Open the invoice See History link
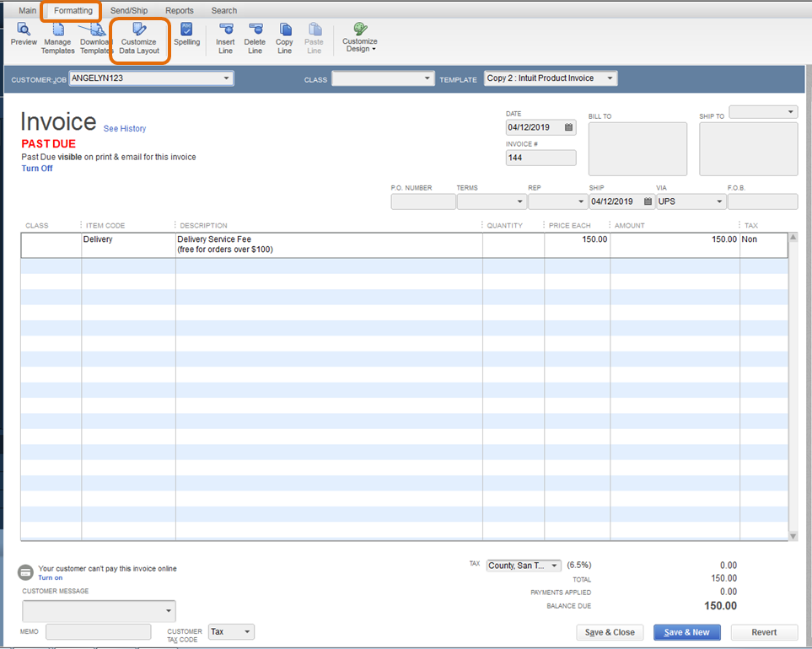 coord(124,128)
